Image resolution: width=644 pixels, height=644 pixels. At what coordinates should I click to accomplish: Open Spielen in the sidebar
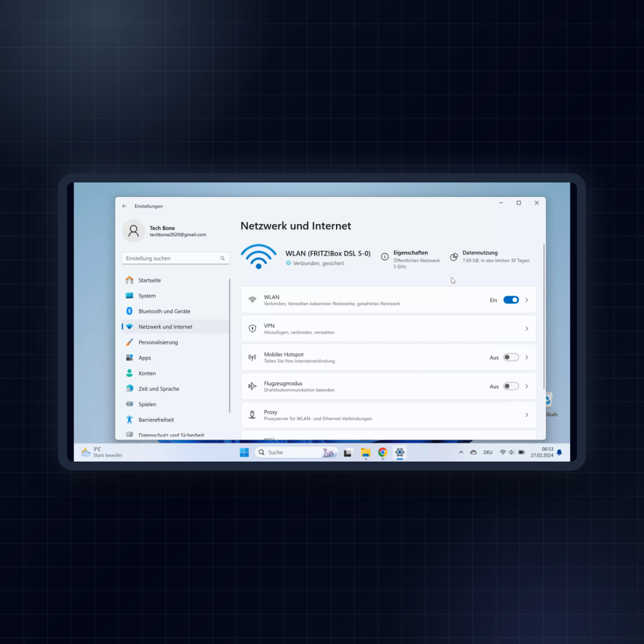click(x=175, y=404)
